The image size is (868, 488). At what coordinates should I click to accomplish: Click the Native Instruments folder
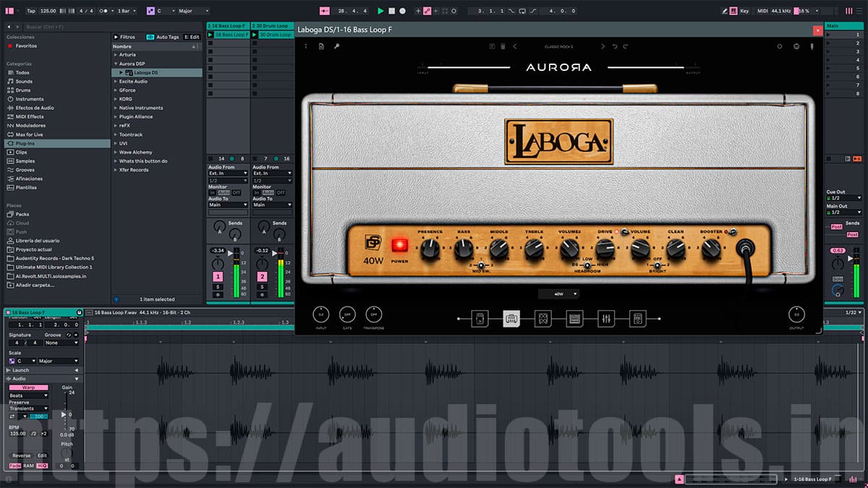pyautogui.click(x=141, y=108)
